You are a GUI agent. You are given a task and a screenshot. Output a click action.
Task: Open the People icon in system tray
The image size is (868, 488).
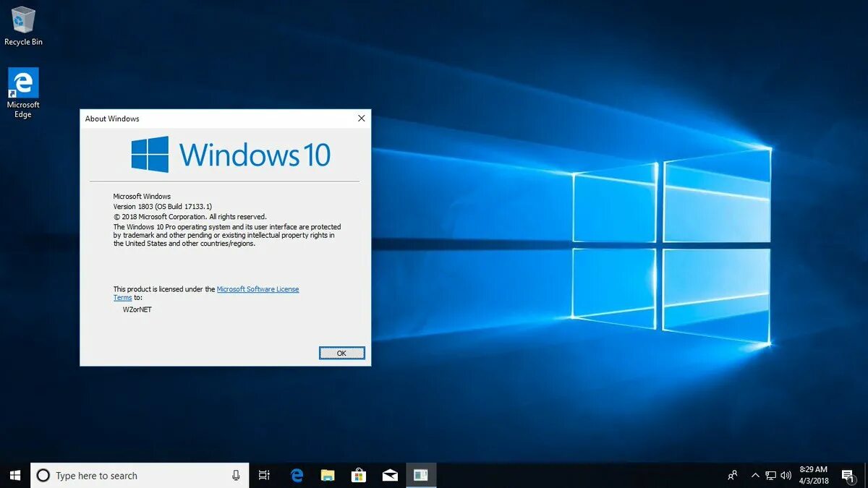click(733, 475)
